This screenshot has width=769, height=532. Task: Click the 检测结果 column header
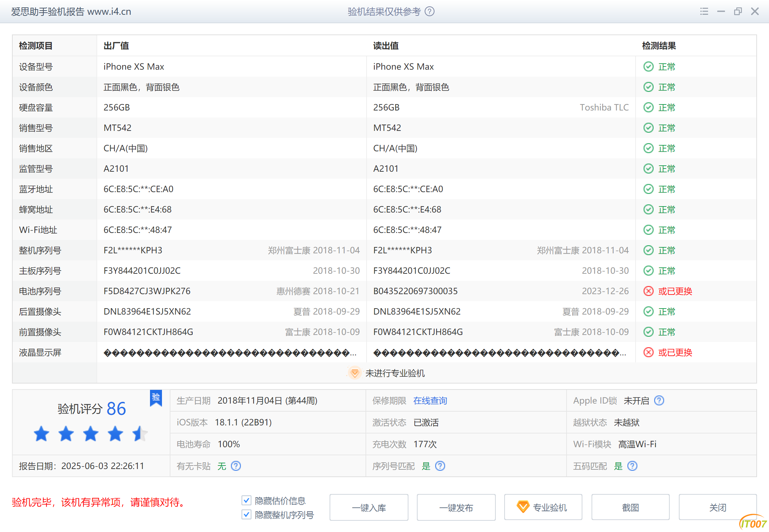coord(659,46)
